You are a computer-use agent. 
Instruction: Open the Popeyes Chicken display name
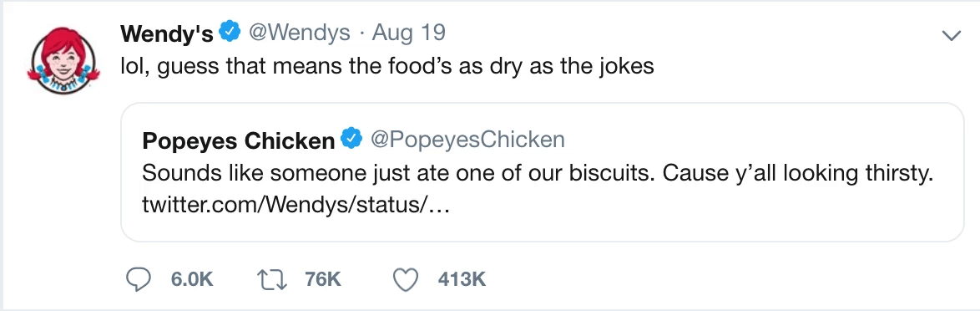coord(239,141)
